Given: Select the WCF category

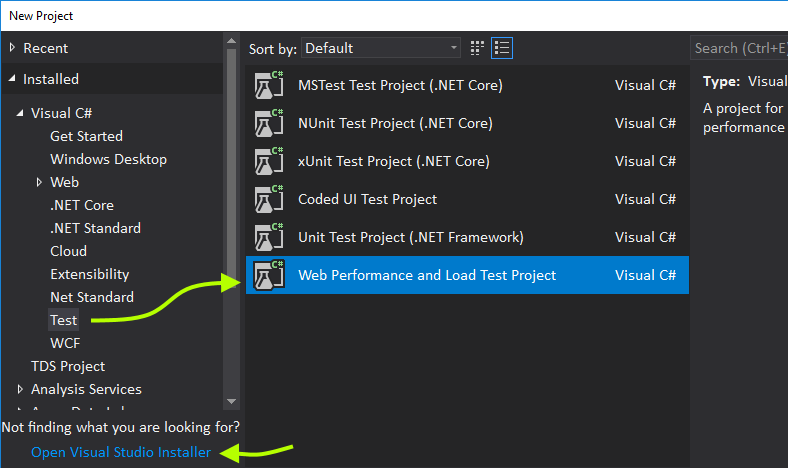Looking at the screenshot, I should point(65,343).
